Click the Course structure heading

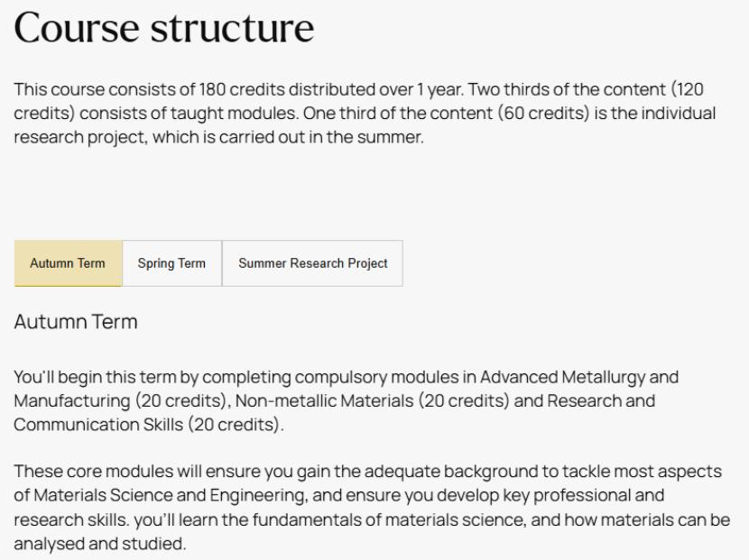(x=164, y=31)
